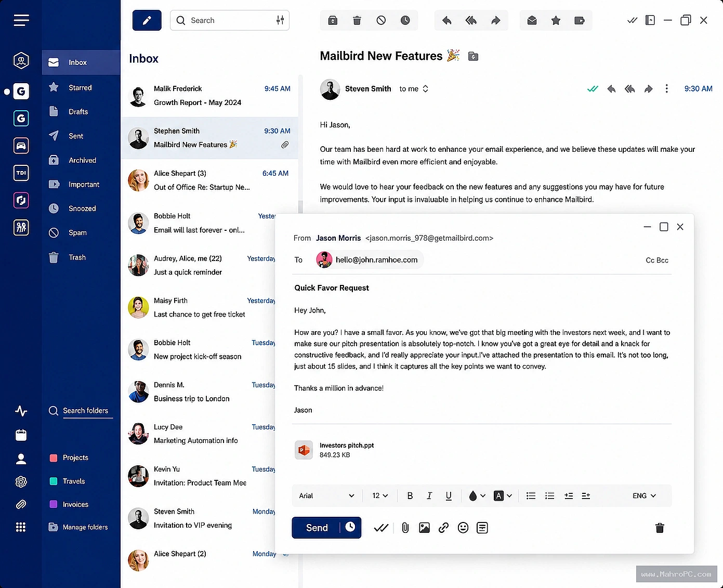
Task: Open the unified accounts icon in sidebar
Action: pyautogui.click(x=21, y=61)
